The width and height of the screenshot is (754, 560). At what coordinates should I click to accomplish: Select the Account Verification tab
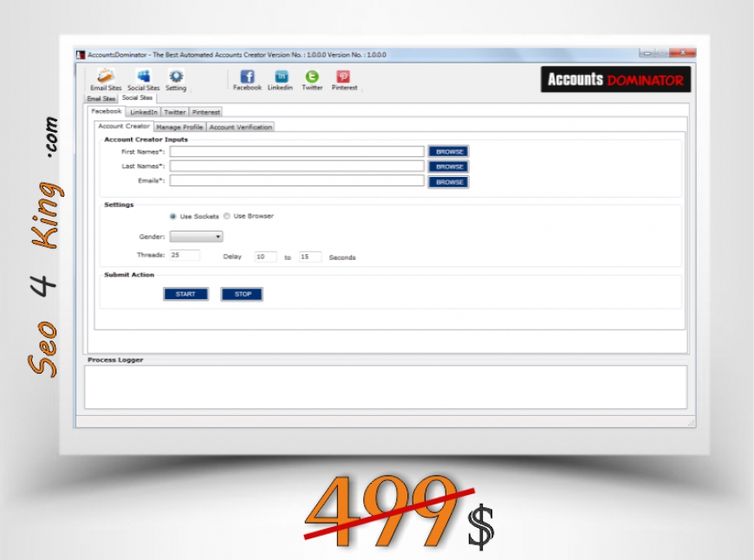pos(240,127)
